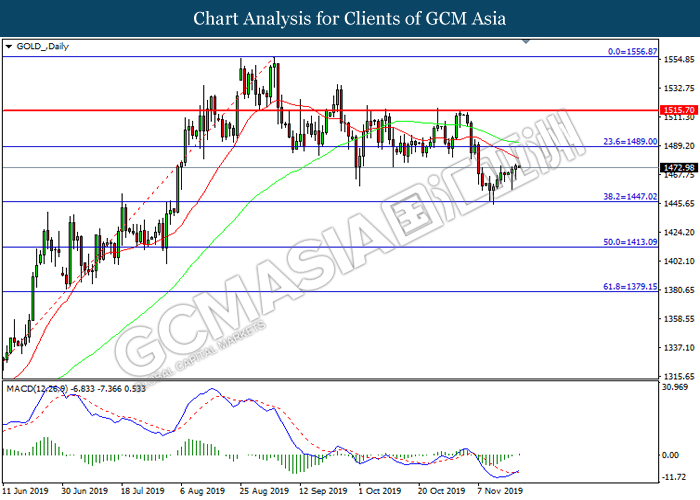Screen dimensions: 700x500
Task: Select the Fibonacci label 23.6=1489.00
Action: 630,142
